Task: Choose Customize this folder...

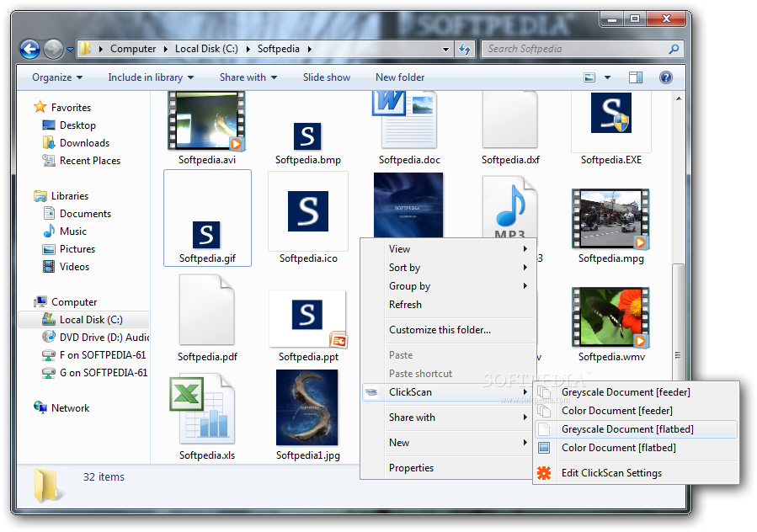Action: coord(449,330)
